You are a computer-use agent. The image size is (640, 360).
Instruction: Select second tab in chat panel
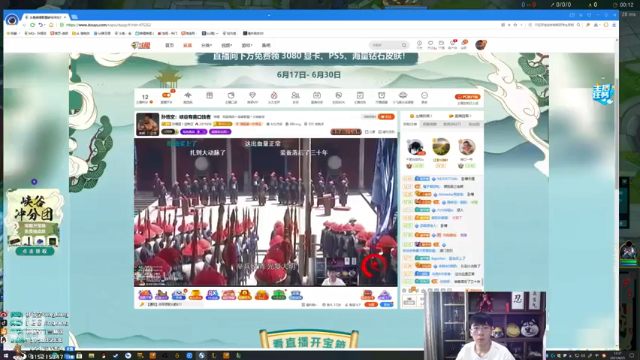pos(430,124)
